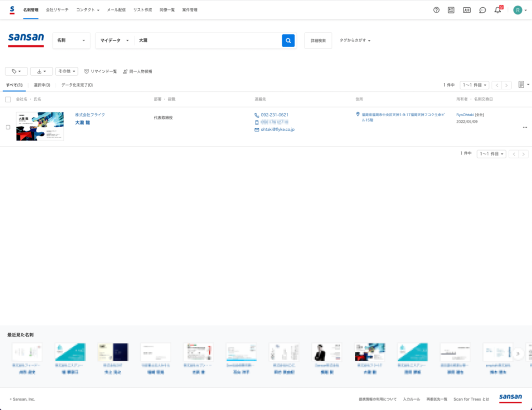Go to previous page in top pager
The height and width of the screenshot is (410, 532).
click(x=497, y=85)
